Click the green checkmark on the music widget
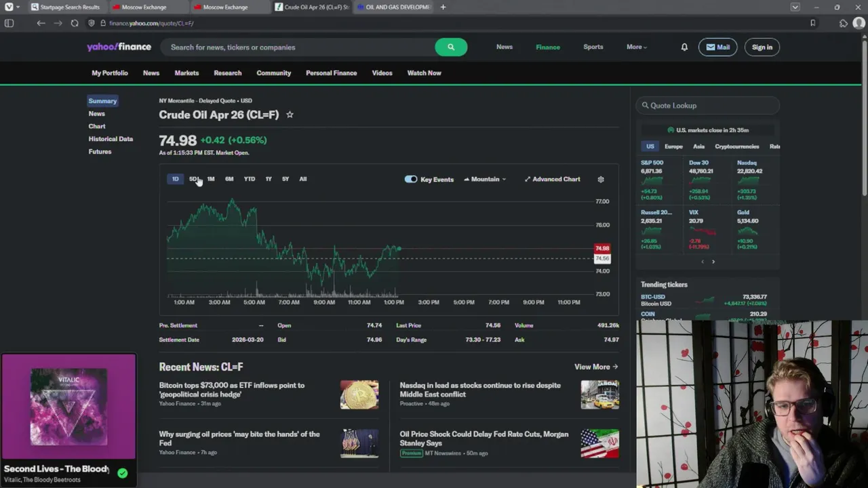The width and height of the screenshot is (868, 488). pos(122,473)
